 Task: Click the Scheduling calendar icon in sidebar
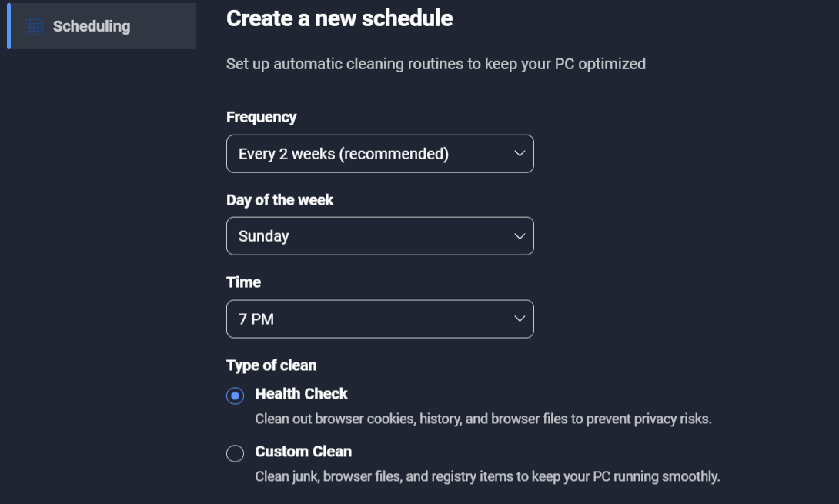(34, 26)
